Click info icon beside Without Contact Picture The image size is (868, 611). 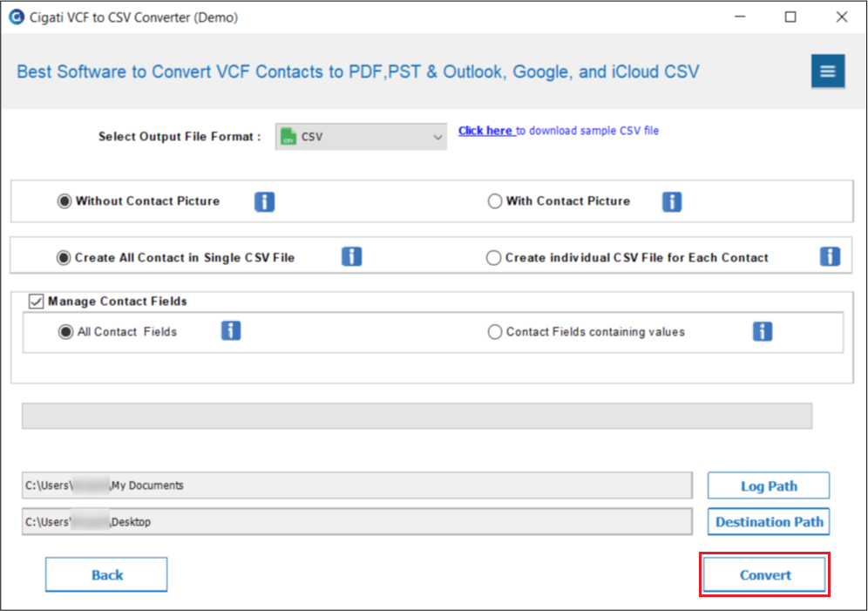pyautogui.click(x=265, y=201)
